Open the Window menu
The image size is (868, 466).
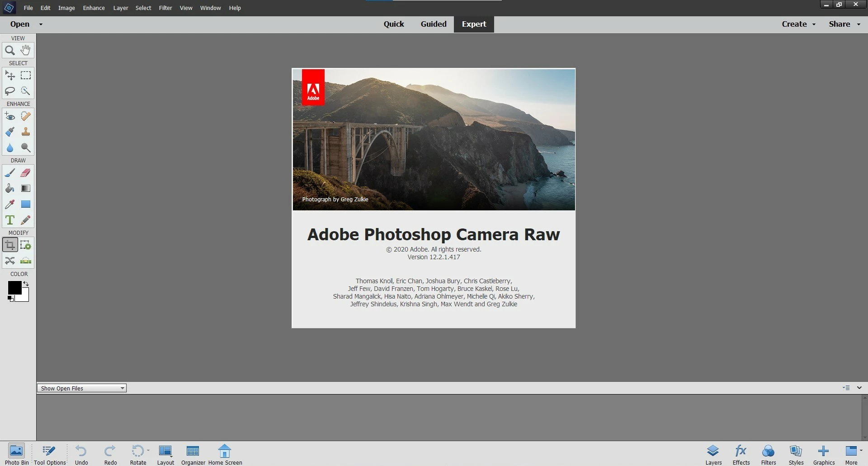coord(211,8)
